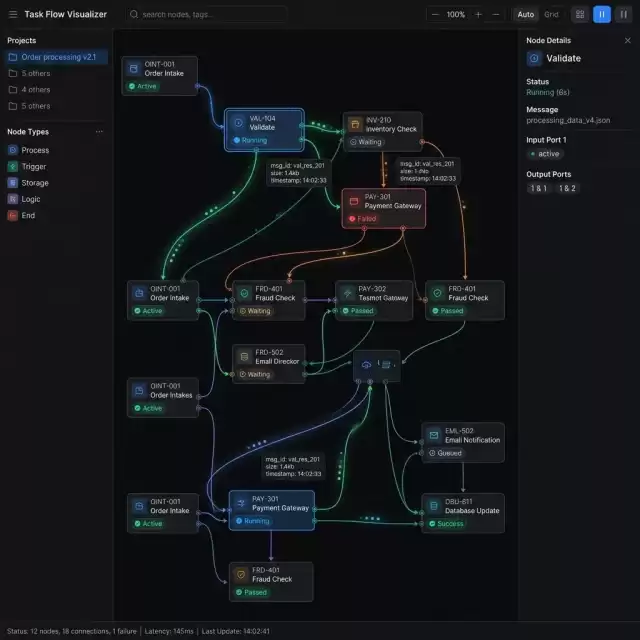This screenshot has width=640, height=640.
Task: Select output port 1 & 2
Action: click(x=567, y=188)
